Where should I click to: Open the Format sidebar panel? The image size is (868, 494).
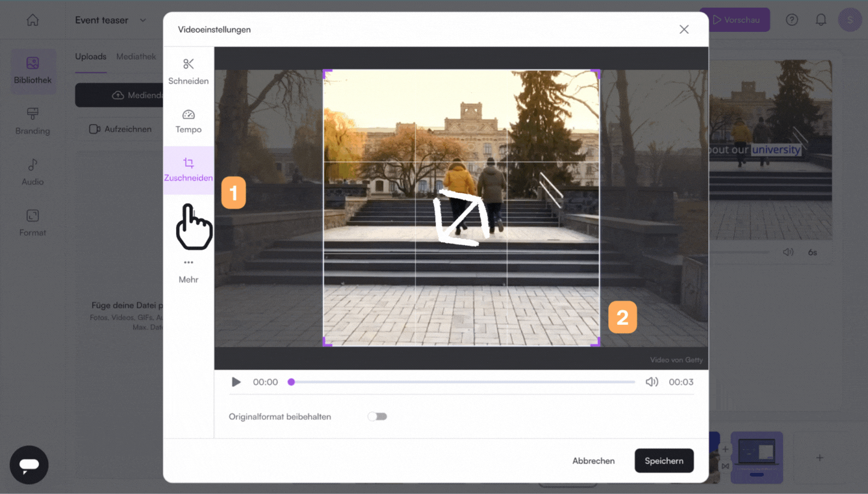tap(33, 223)
